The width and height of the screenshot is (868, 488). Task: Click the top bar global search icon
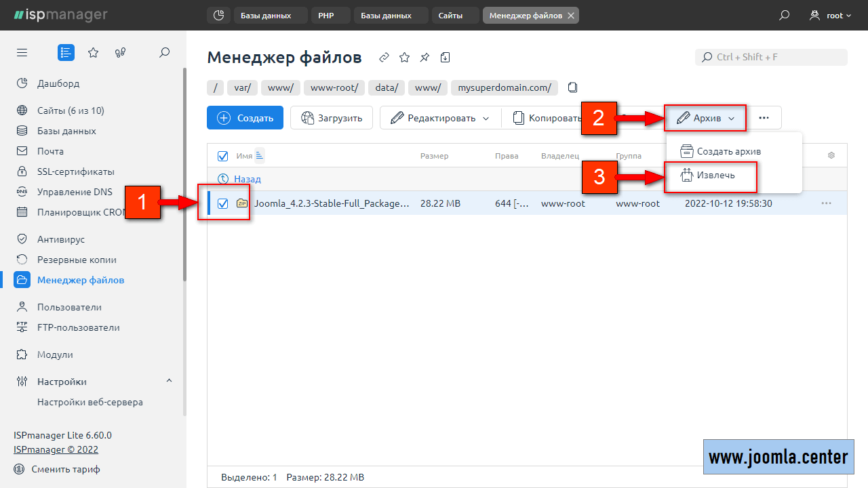pyautogui.click(x=784, y=16)
